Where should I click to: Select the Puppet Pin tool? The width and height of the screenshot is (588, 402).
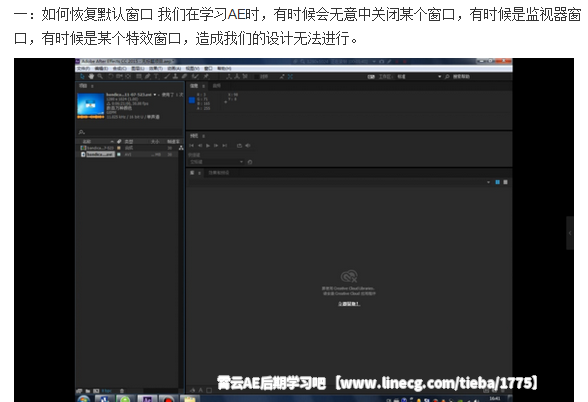coord(206,76)
